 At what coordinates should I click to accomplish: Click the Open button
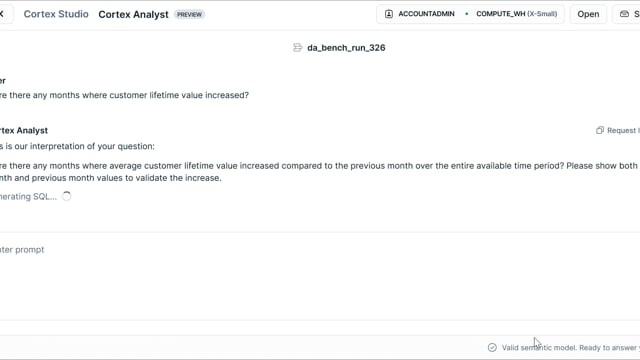(588, 14)
